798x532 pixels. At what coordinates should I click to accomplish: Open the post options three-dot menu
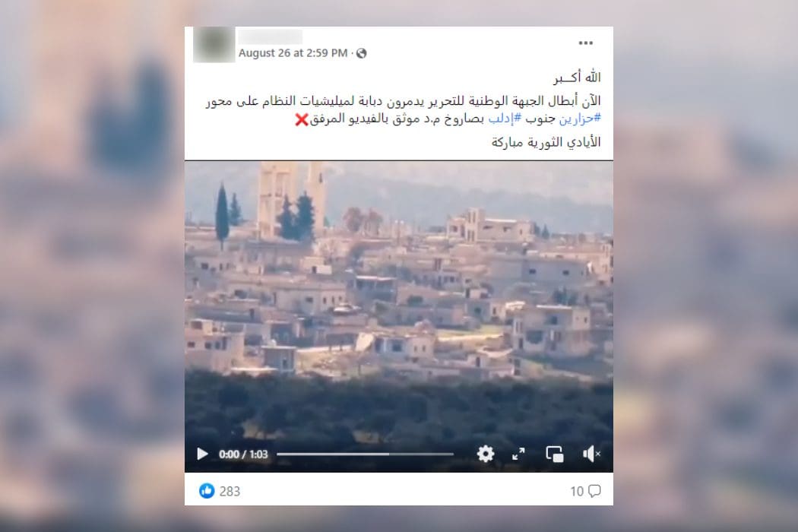point(586,43)
